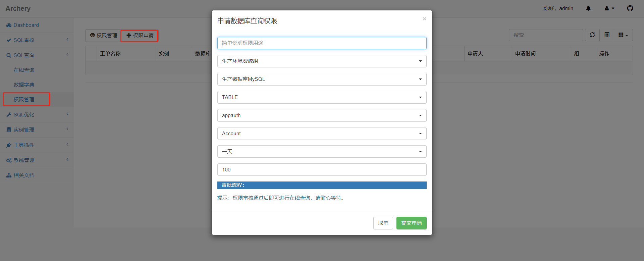The width and height of the screenshot is (644, 261).
Task: Open the 生产数据库MySQL instance dropdown
Action: (322, 79)
